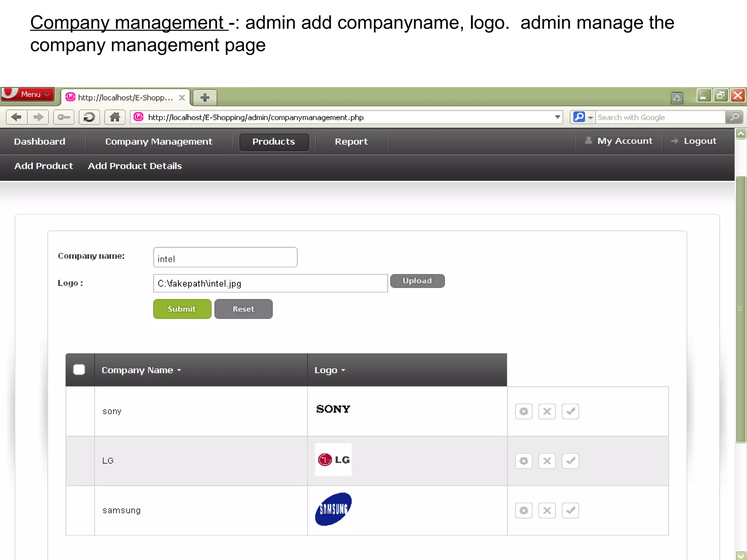Click the delete X icon for samsung
Image resolution: width=747 pixels, height=560 pixels.
547,511
